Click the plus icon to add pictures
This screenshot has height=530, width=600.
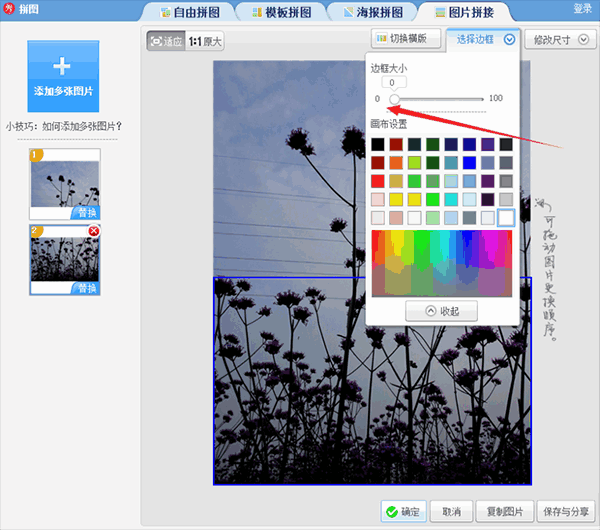coord(62,66)
